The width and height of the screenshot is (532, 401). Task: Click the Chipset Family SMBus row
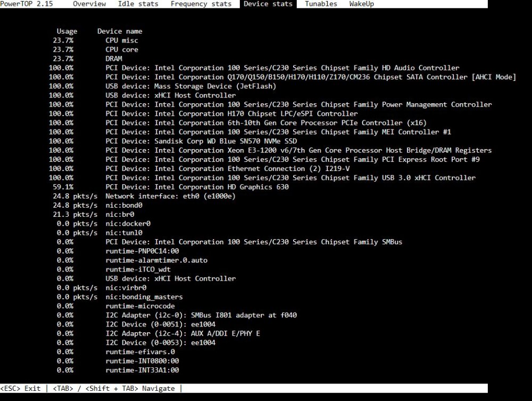point(229,242)
